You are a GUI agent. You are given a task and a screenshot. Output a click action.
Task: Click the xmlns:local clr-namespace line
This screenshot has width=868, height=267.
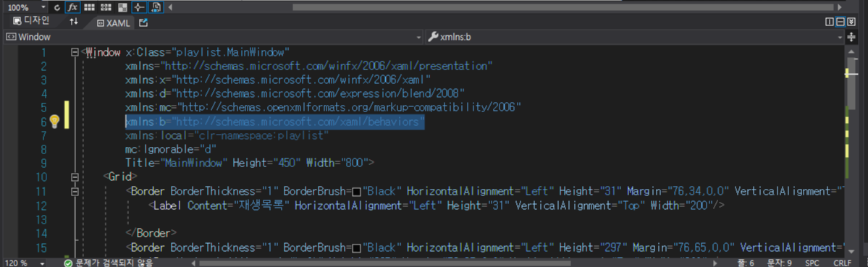(227, 136)
